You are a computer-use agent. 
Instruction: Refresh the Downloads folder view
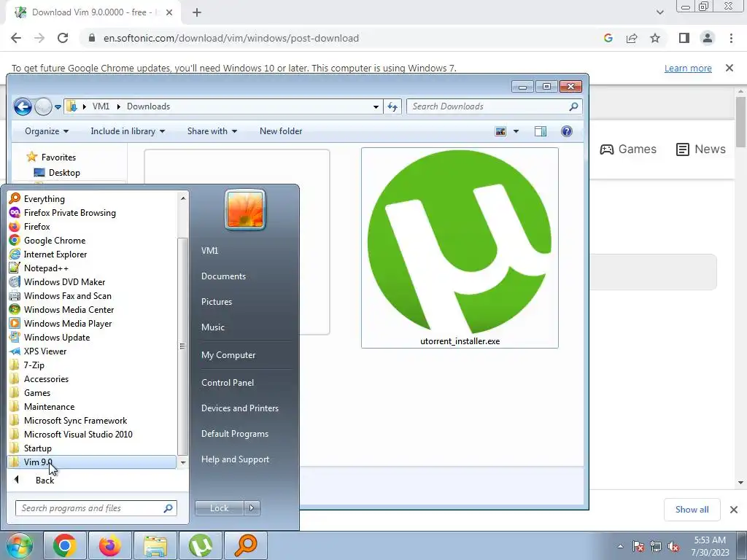pyautogui.click(x=392, y=106)
